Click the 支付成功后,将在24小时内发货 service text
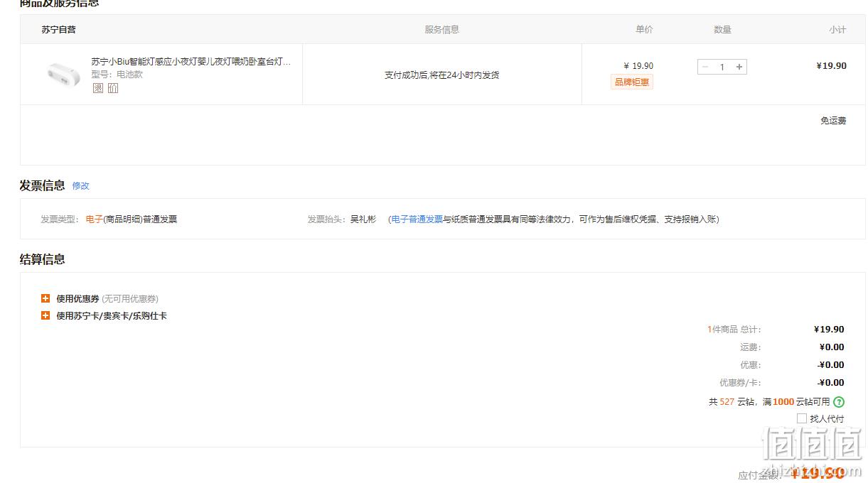This screenshot has width=868, height=483. click(x=441, y=75)
